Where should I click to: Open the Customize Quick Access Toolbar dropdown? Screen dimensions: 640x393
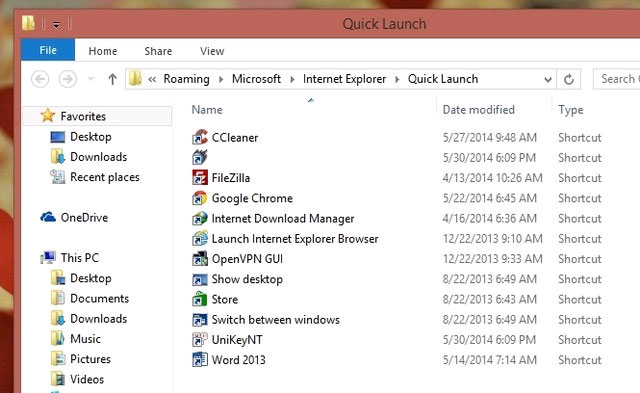(56, 25)
